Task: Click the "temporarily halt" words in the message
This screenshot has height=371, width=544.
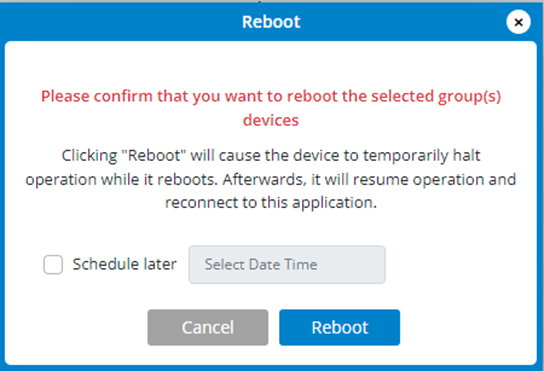Action: pyautogui.click(x=422, y=155)
